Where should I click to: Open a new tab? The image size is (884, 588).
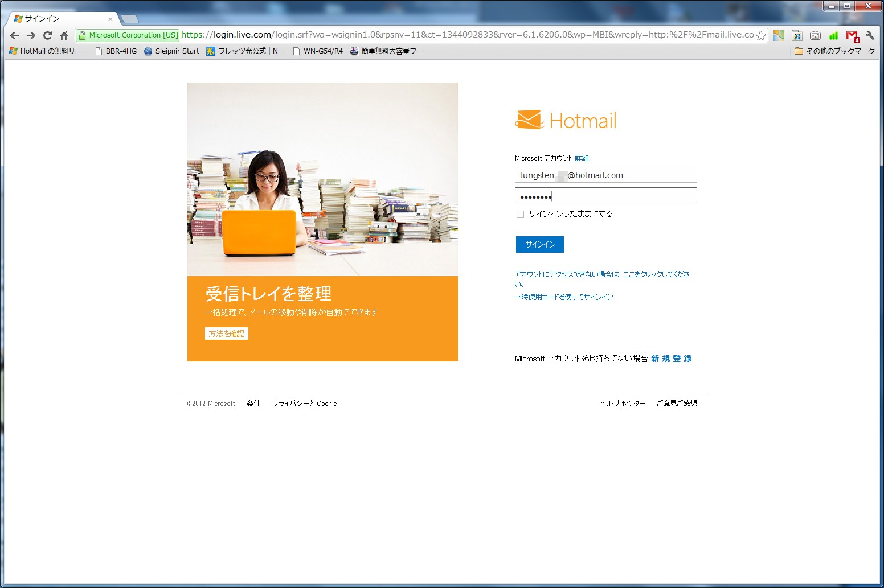(130, 19)
